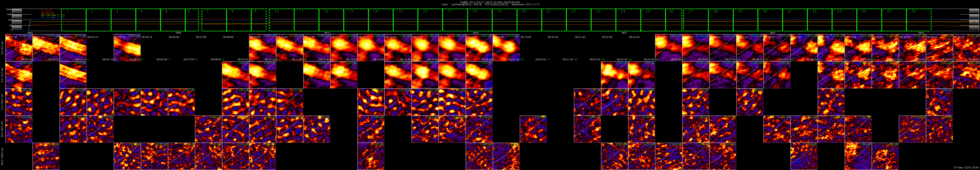Open the 25-50 keV image for interval 20
The width and height of the screenshot is (980, 170).
pyautogui.click(x=533, y=129)
